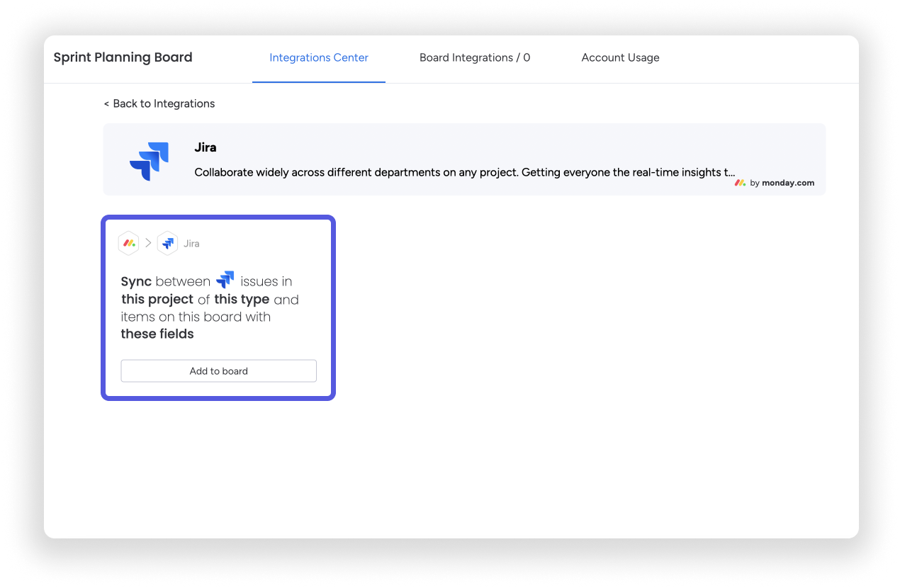Click the large Jira logo in banner

point(149,162)
